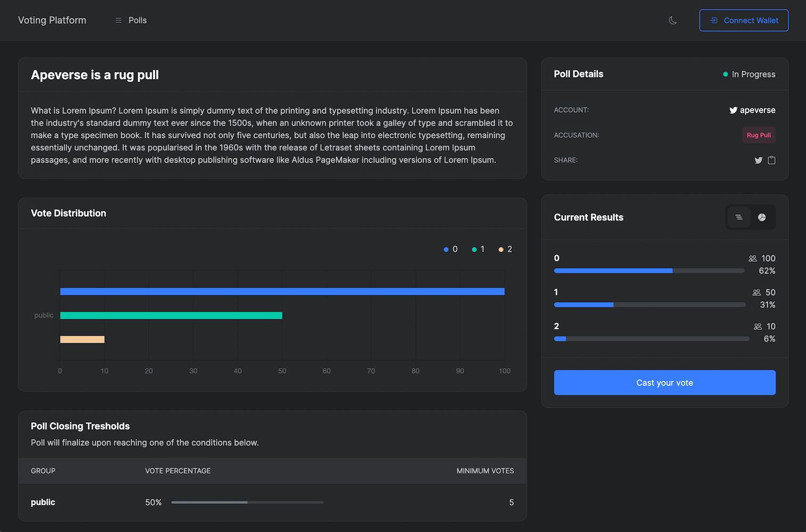Click the Connect Wallet button

pos(744,20)
